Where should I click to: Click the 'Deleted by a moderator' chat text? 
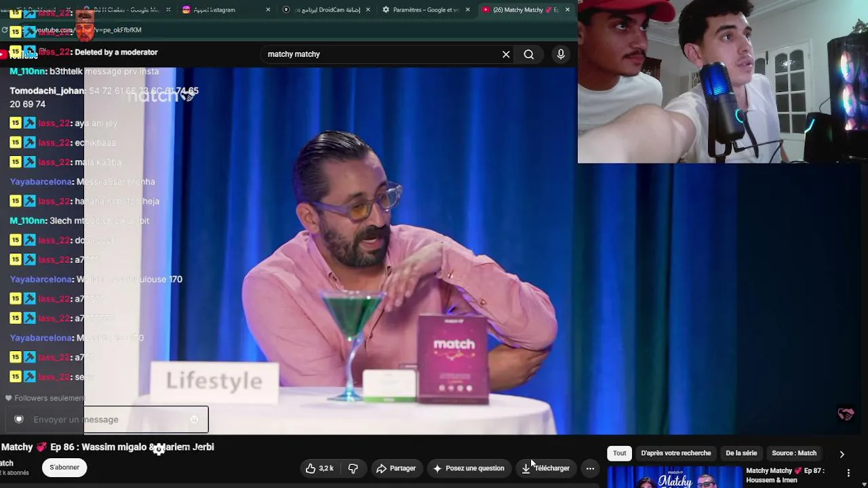[116, 52]
